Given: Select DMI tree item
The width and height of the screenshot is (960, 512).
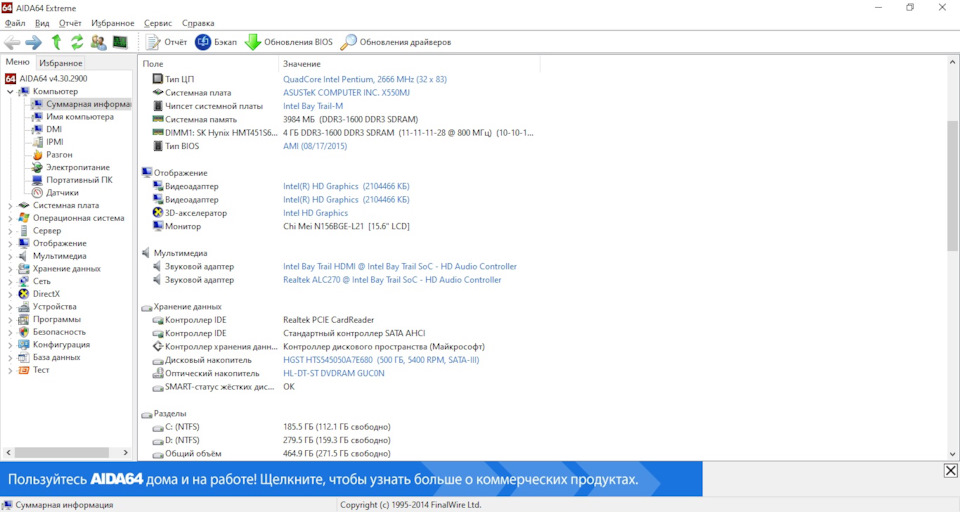Looking at the screenshot, I should [54, 129].
